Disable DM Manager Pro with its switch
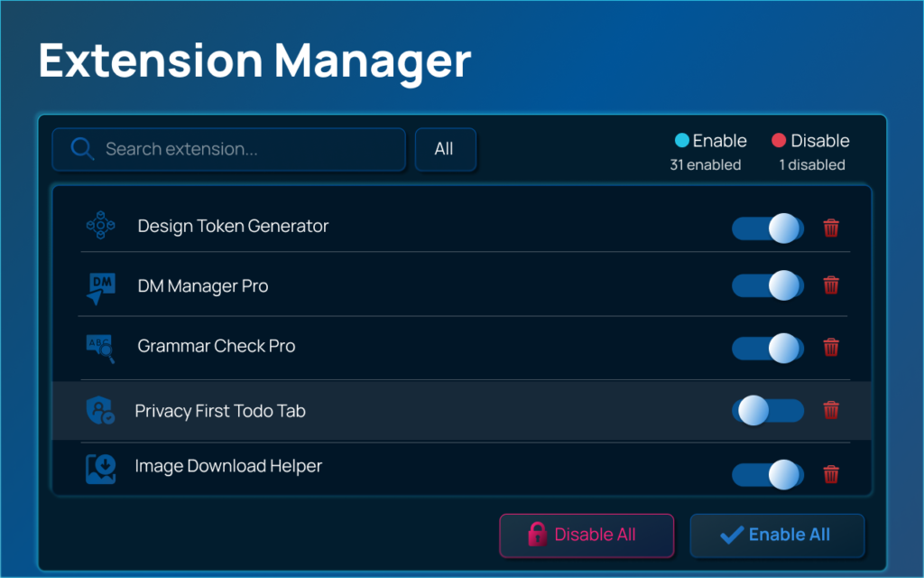Screen dimensions: 924x578 pos(767,285)
